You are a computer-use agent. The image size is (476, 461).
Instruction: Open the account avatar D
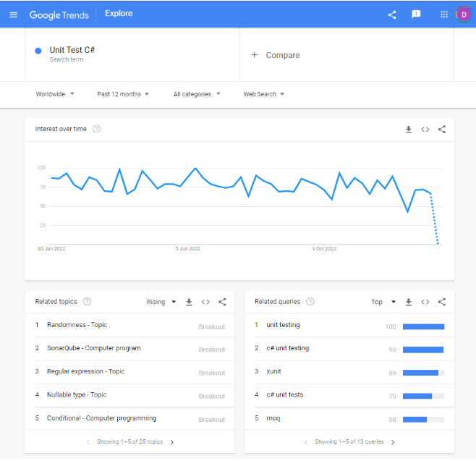point(464,14)
